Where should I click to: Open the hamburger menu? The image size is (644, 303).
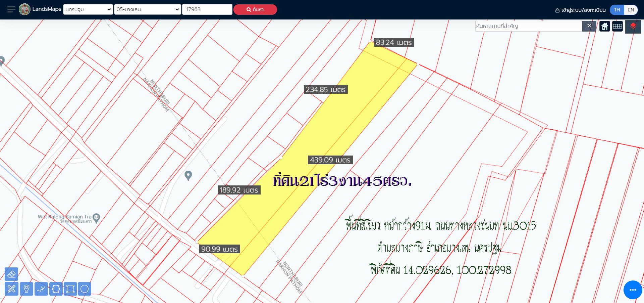[11, 9]
